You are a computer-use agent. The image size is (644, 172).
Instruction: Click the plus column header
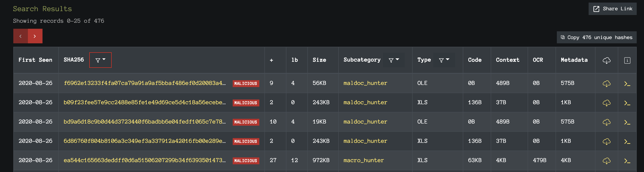pos(271,60)
